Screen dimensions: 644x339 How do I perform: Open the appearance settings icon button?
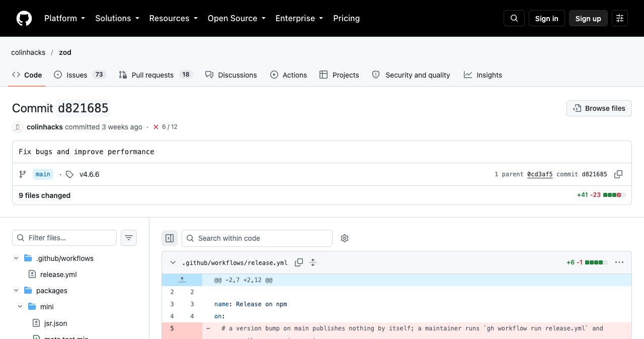point(620,18)
